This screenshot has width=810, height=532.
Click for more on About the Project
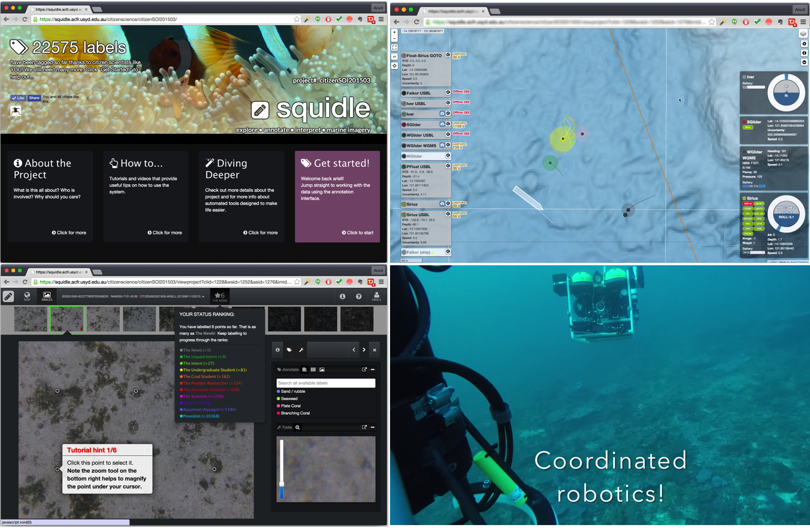[69, 233]
